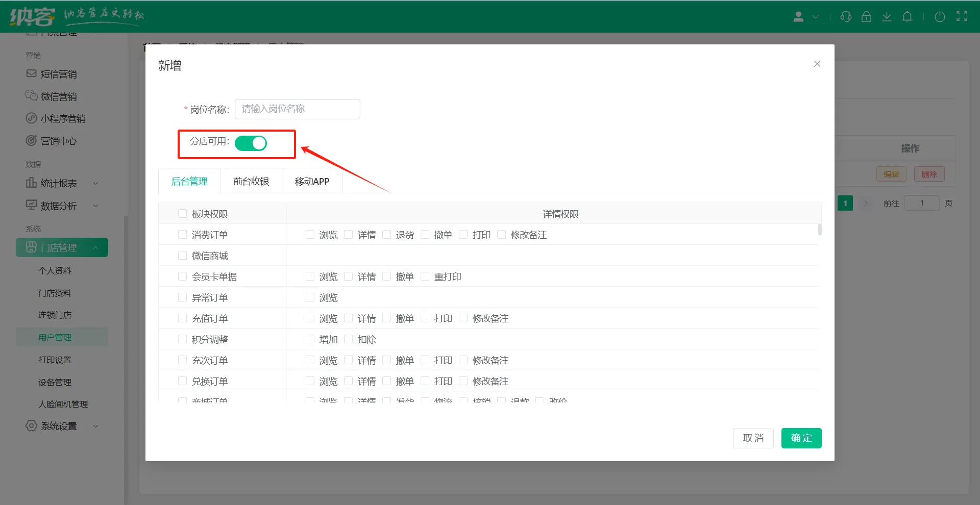This screenshot has height=505, width=980.
Task: Check the 消费订单 checkbox
Action: [x=182, y=235]
